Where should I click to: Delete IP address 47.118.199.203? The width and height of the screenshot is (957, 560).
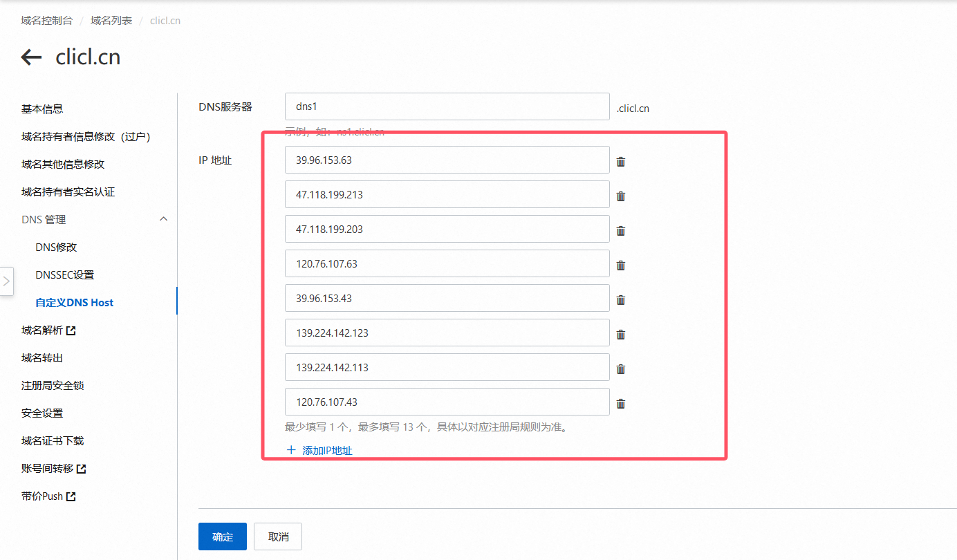[x=621, y=231]
